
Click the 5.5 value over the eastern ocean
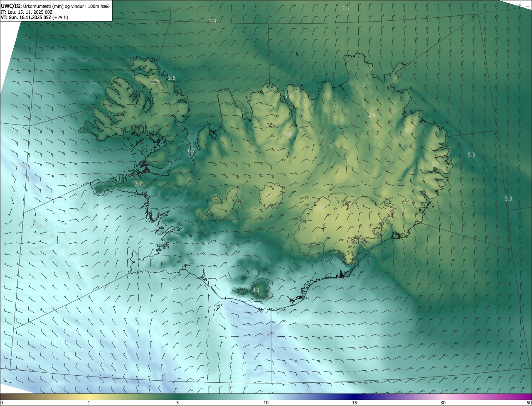coord(471,154)
